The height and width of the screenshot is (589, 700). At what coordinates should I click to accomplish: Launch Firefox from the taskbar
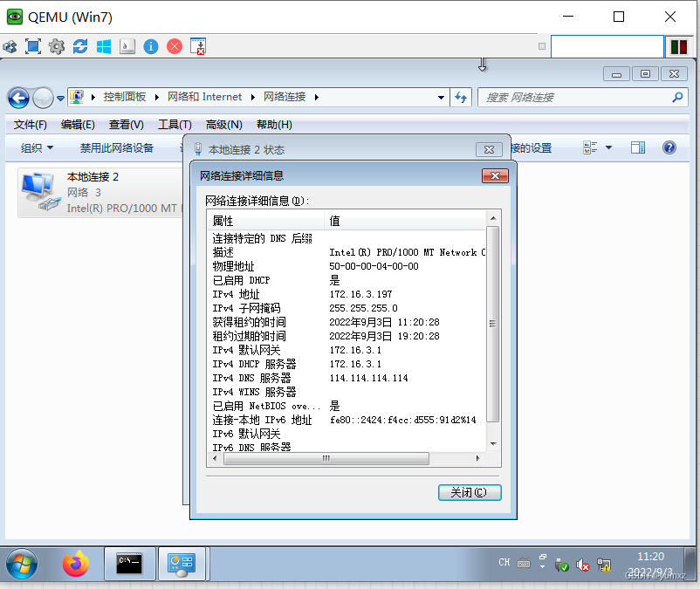[75, 565]
